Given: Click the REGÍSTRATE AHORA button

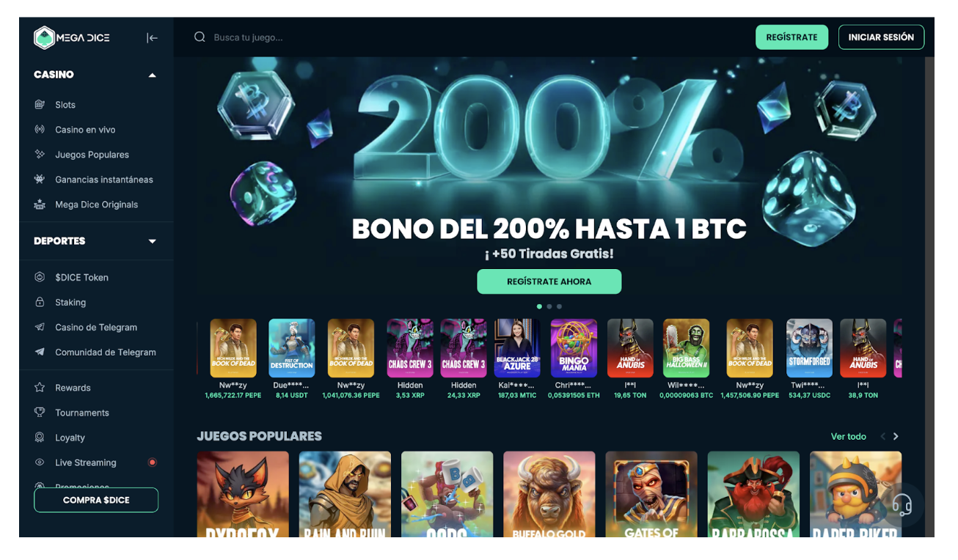Looking at the screenshot, I should tap(549, 281).
